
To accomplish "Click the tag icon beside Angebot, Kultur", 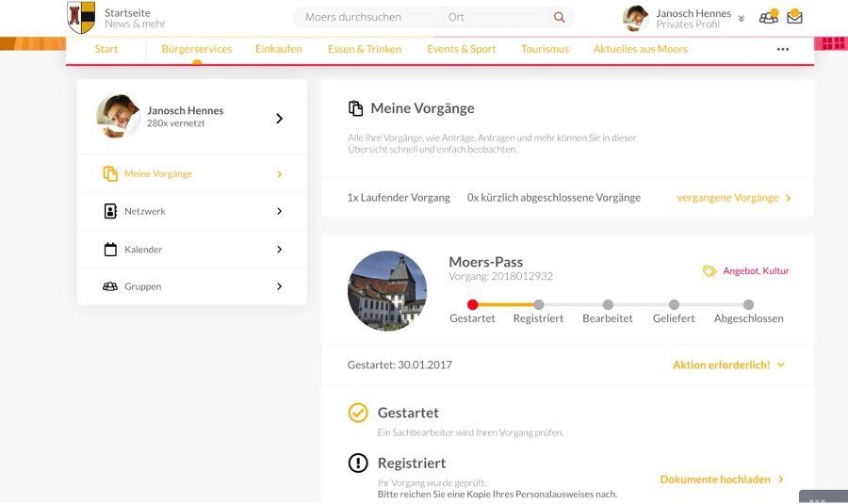I will pyautogui.click(x=709, y=271).
